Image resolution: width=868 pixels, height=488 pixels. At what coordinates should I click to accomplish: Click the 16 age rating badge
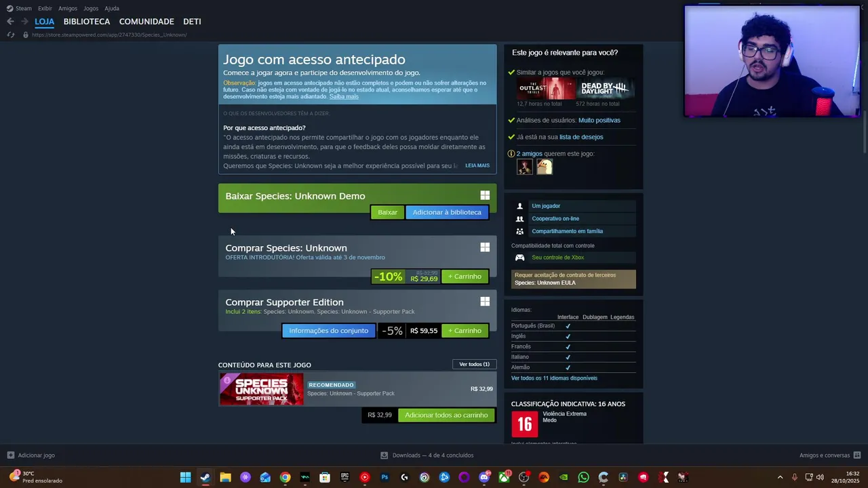click(525, 424)
